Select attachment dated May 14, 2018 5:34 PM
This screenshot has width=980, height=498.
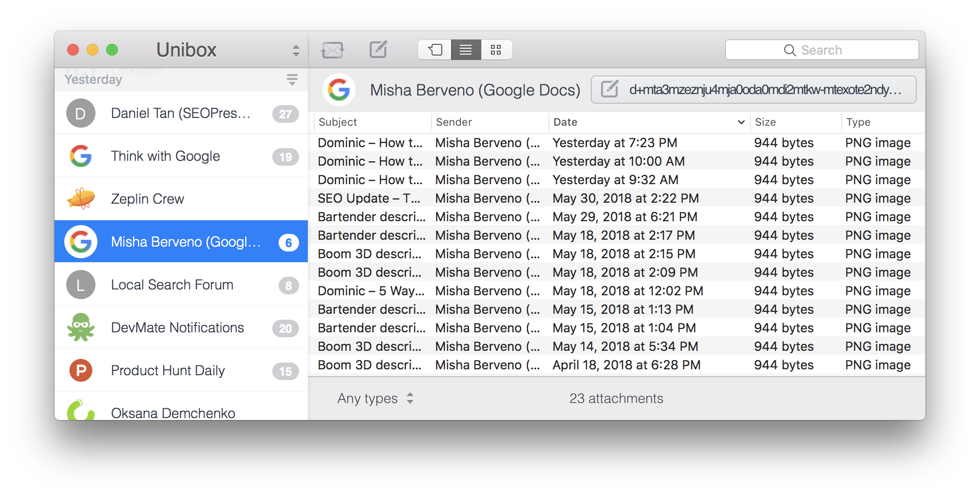coord(617,346)
